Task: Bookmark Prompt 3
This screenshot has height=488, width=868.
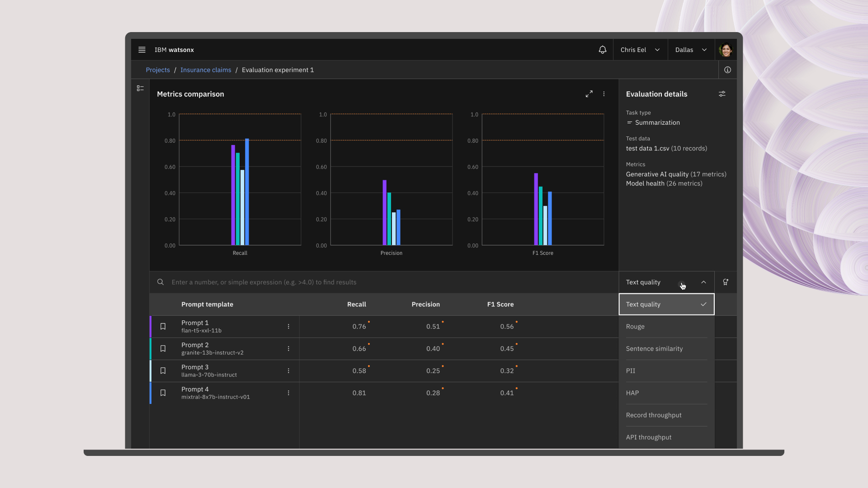Action: tap(163, 371)
